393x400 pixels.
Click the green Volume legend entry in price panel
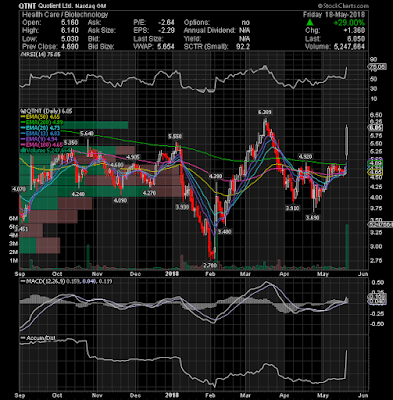tap(45, 150)
